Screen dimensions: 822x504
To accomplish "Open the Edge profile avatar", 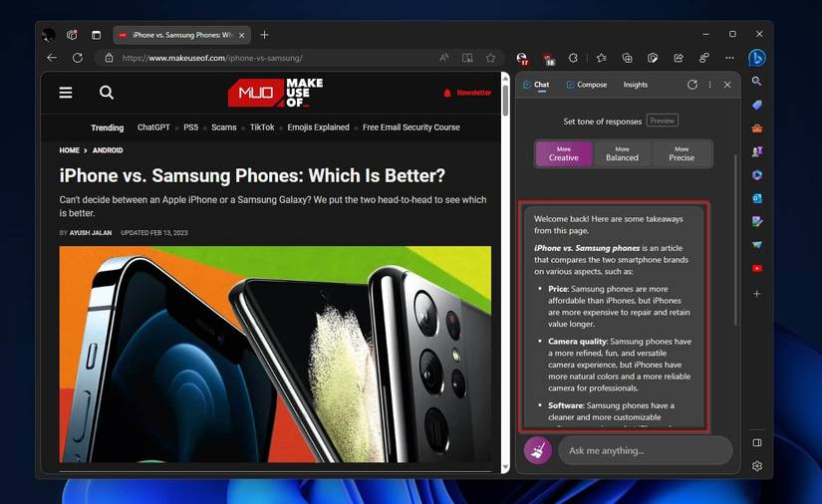I will (49, 35).
